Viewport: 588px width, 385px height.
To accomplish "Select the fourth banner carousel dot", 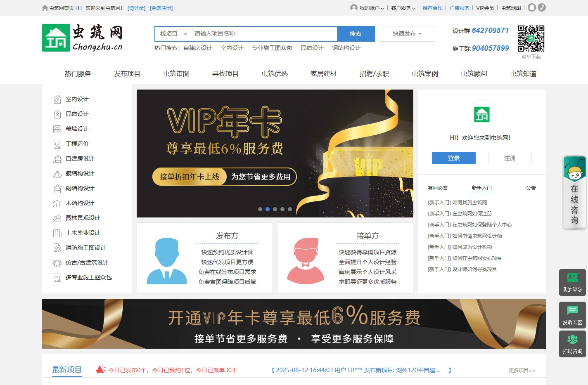I will pyautogui.click(x=282, y=209).
